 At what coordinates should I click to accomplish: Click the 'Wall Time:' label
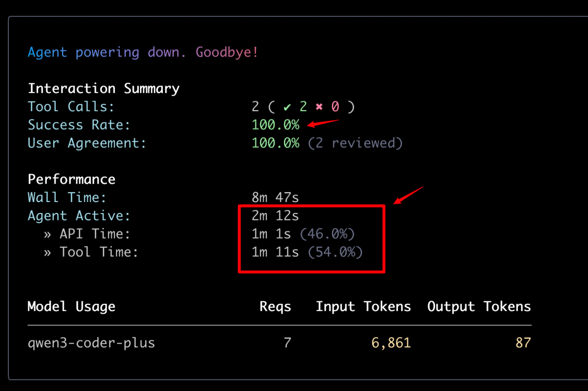(x=67, y=197)
